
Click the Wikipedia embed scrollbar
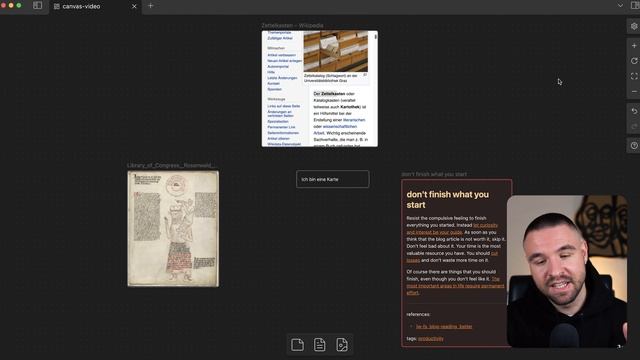(376, 37)
